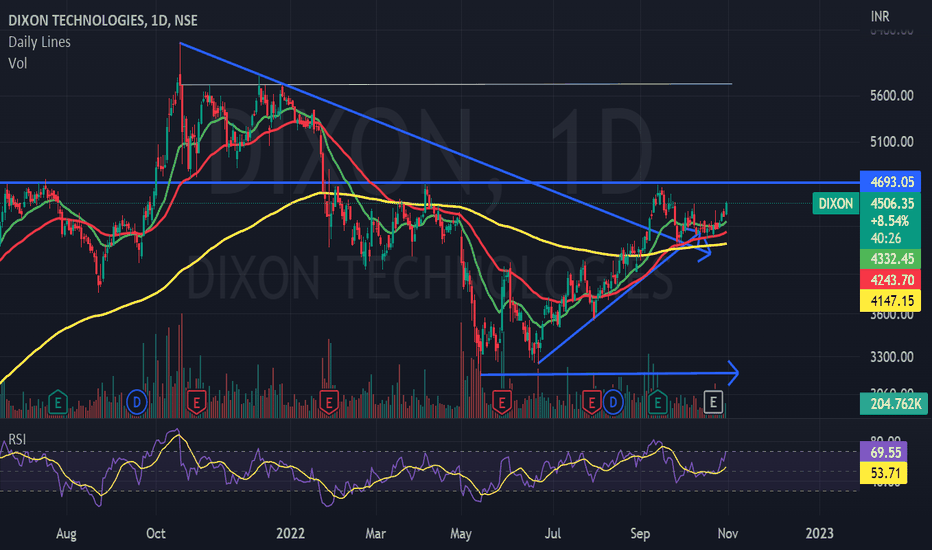
Task: Click the Jul label on time axis
Action: point(553,533)
